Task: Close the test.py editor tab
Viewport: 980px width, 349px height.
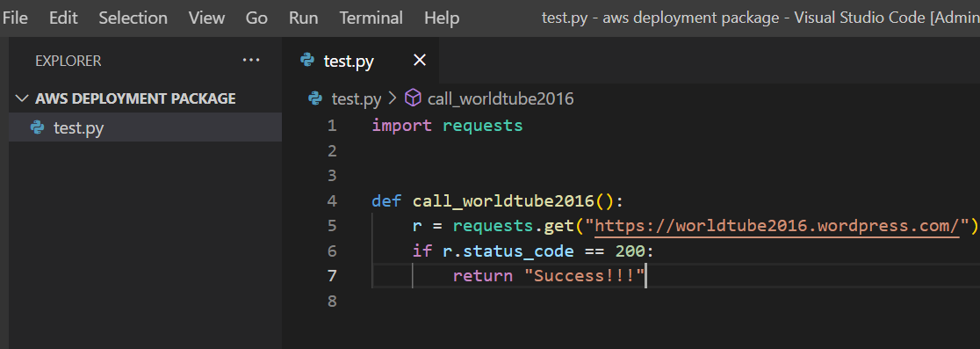Action: click(x=420, y=60)
